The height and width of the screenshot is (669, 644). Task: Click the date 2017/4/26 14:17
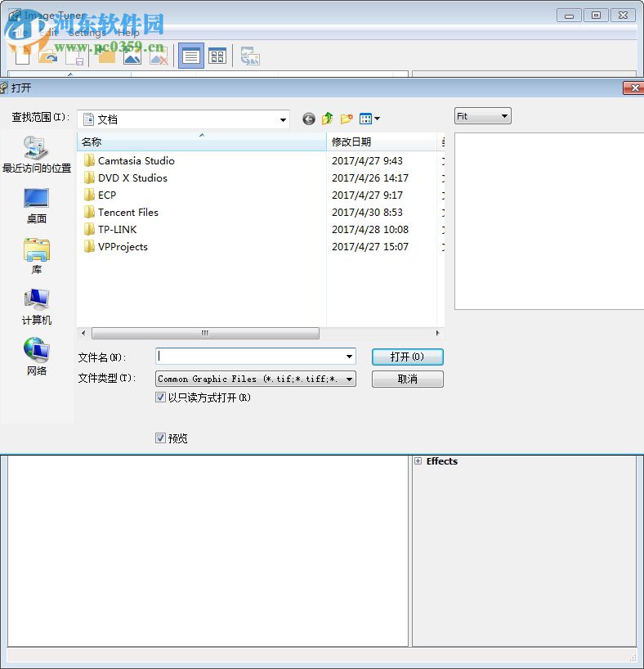[370, 178]
